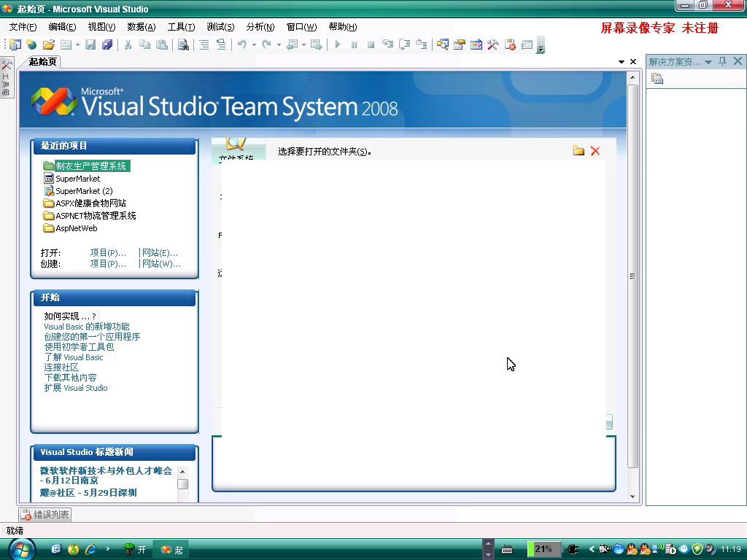Close the 起始页 document tab
Screen dimensions: 747x560
(633, 61)
